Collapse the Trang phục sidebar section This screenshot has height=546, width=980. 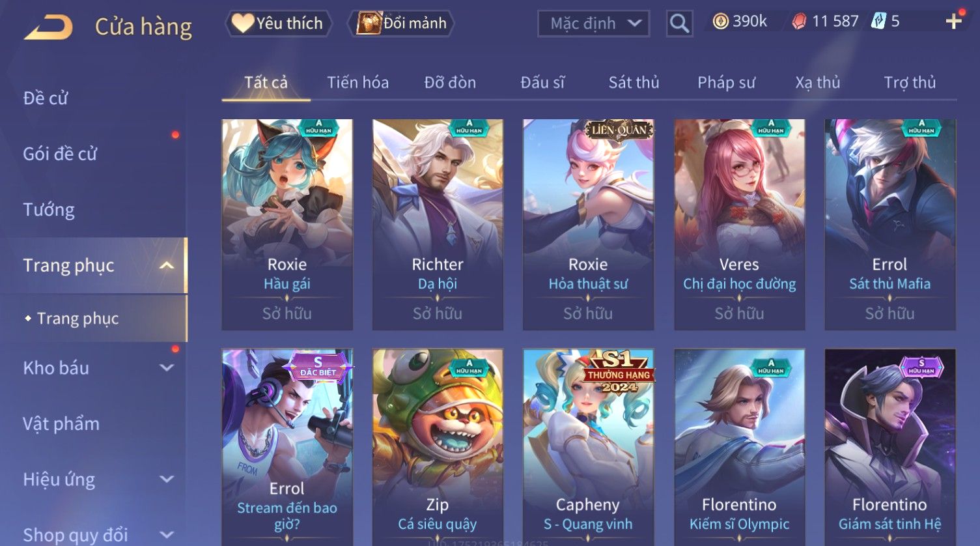click(167, 265)
